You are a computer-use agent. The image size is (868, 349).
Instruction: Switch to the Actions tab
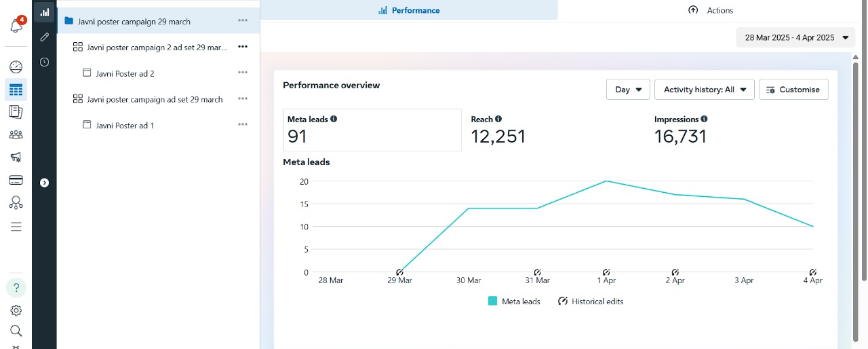711,10
